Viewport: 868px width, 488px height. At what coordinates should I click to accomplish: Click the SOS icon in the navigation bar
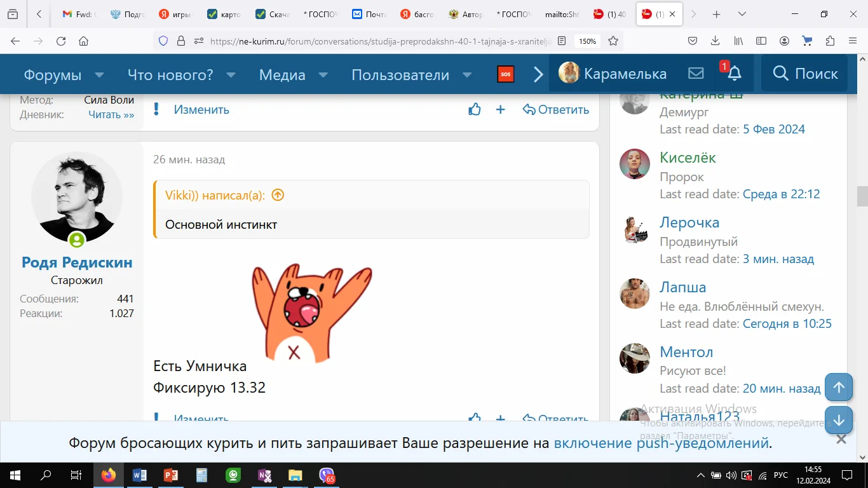pyautogui.click(x=505, y=74)
